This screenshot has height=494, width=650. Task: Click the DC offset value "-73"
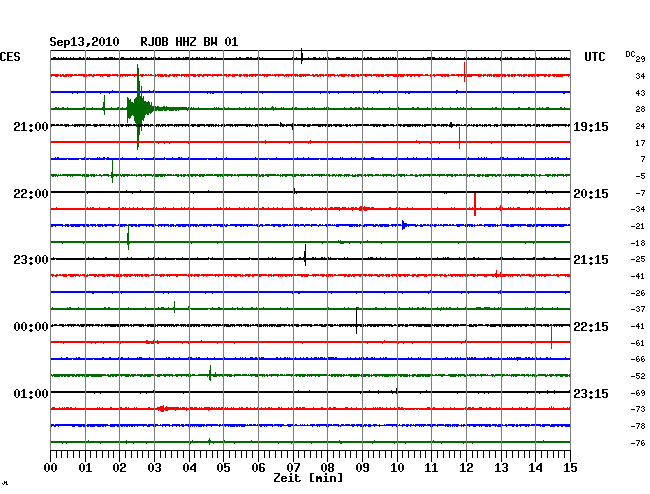[638, 409]
